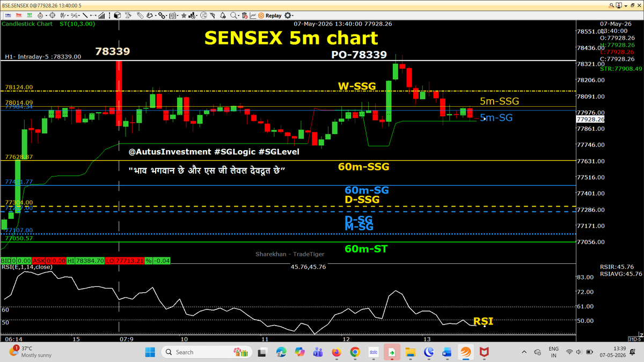Expand the dropdown next to settings gear
This screenshot has height=362, width=644.
[x=293, y=16]
